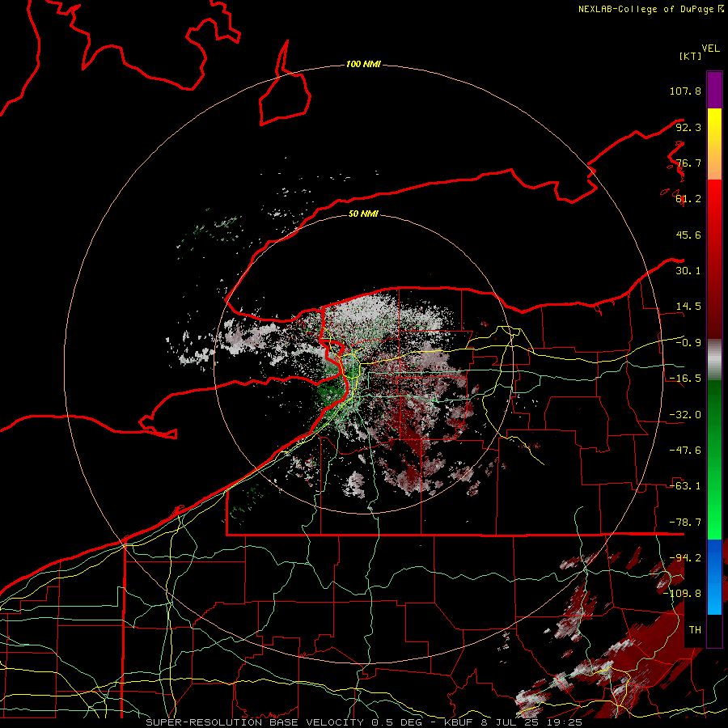Click the 107.8 velocity scale value
728x728 pixels.
pyautogui.click(x=685, y=91)
